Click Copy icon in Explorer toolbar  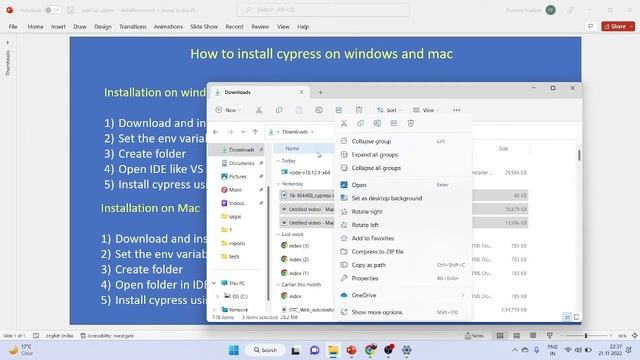tap(279, 110)
